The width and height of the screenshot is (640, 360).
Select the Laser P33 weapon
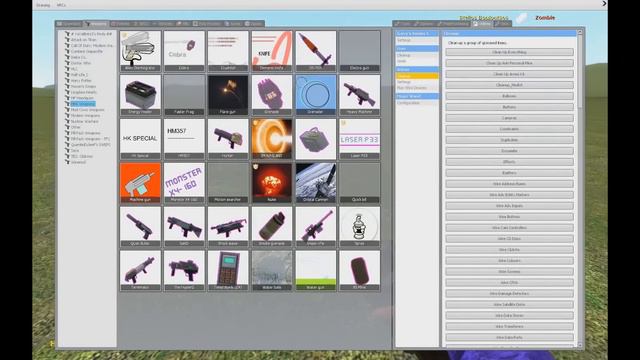click(360, 139)
